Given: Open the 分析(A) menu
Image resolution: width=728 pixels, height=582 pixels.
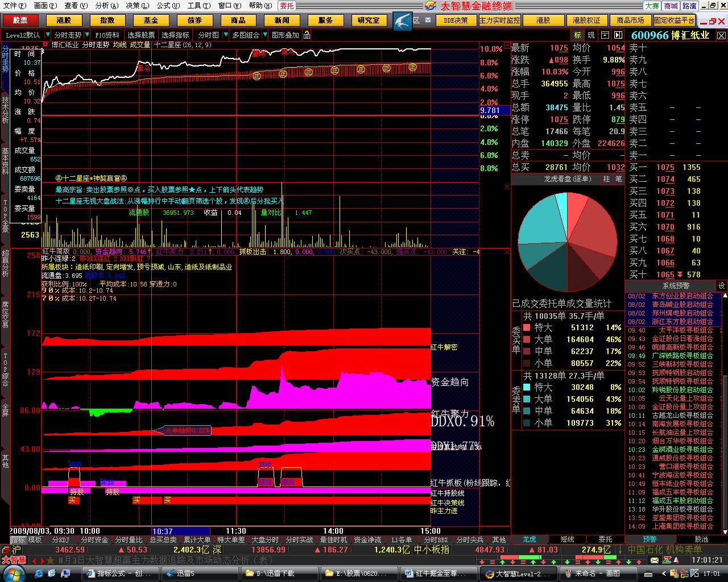Looking at the screenshot, I should 107,6.
